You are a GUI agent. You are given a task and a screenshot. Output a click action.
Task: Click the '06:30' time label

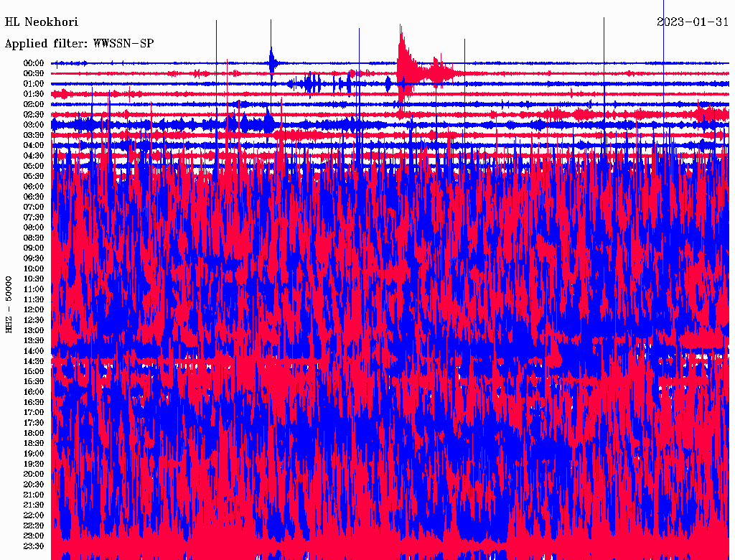pyautogui.click(x=34, y=197)
